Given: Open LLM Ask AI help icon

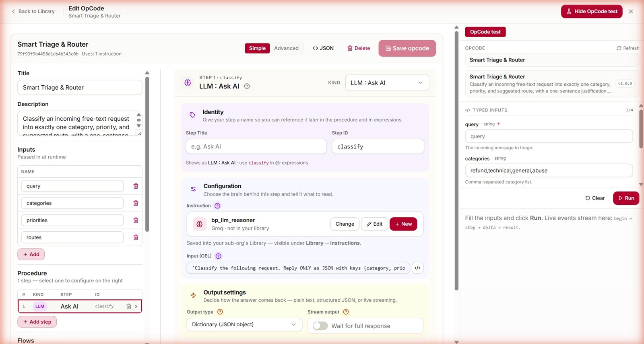Looking at the screenshot, I should pyautogui.click(x=247, y=86).
